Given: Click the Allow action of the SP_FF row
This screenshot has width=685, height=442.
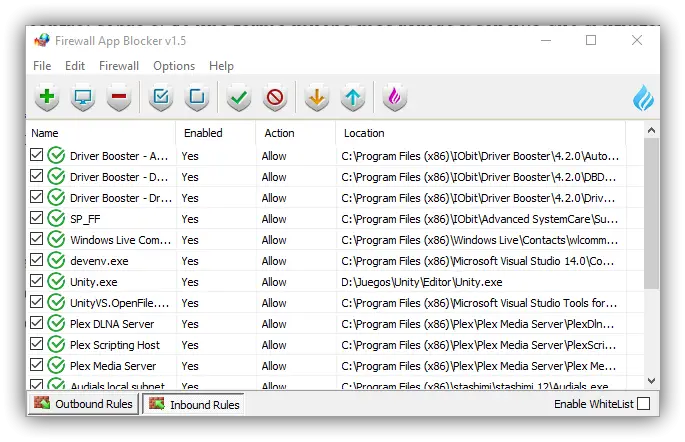Looking at the screenshot, I should 274,219.
